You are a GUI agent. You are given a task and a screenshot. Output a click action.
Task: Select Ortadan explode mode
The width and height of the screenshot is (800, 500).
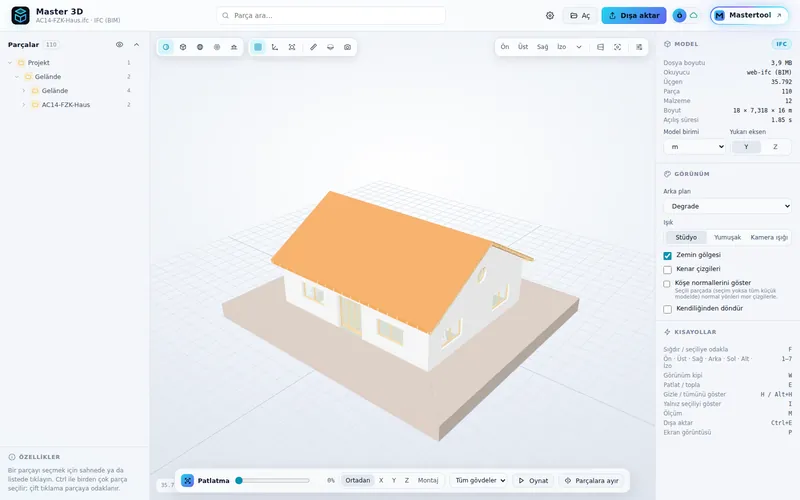pyautogui.click(x=358, y=481)
